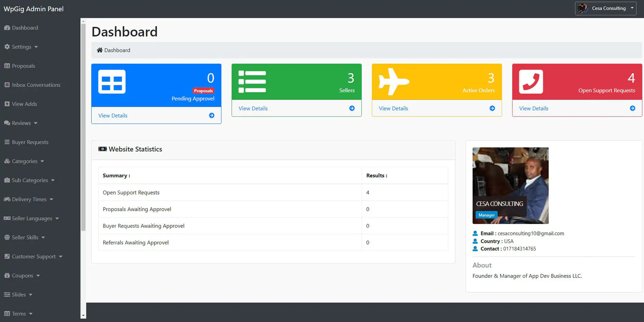Expand the Settings sidebar menu
The height and width of the screenshot is (322, 644).
[x=22, y=47]
